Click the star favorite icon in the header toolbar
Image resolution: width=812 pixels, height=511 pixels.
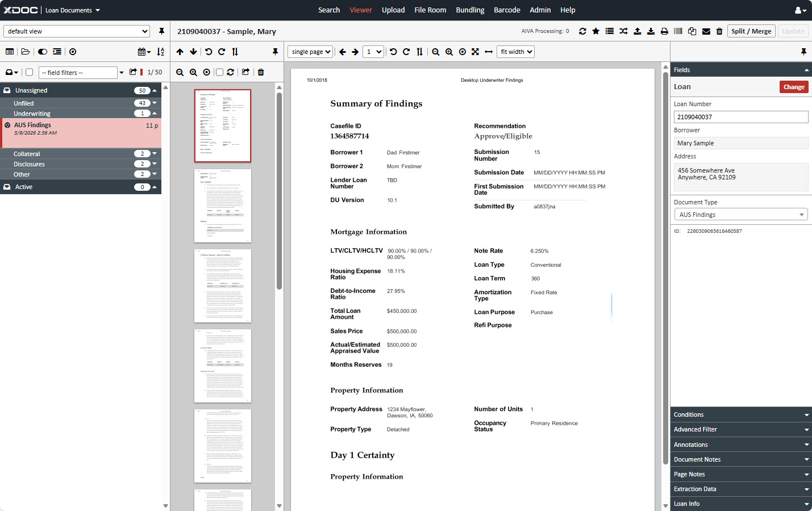click(x=596, y=31)
